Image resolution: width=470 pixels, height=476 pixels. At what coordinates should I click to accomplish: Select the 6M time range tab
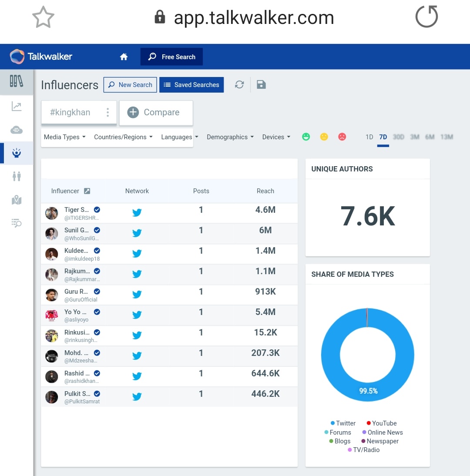[430, 137]
